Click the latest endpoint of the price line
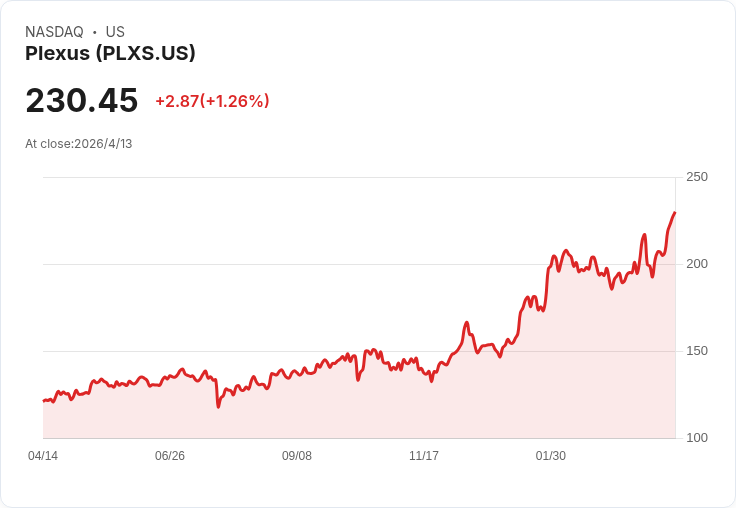Viewport: 736px width, 508px height. [675, 212]
